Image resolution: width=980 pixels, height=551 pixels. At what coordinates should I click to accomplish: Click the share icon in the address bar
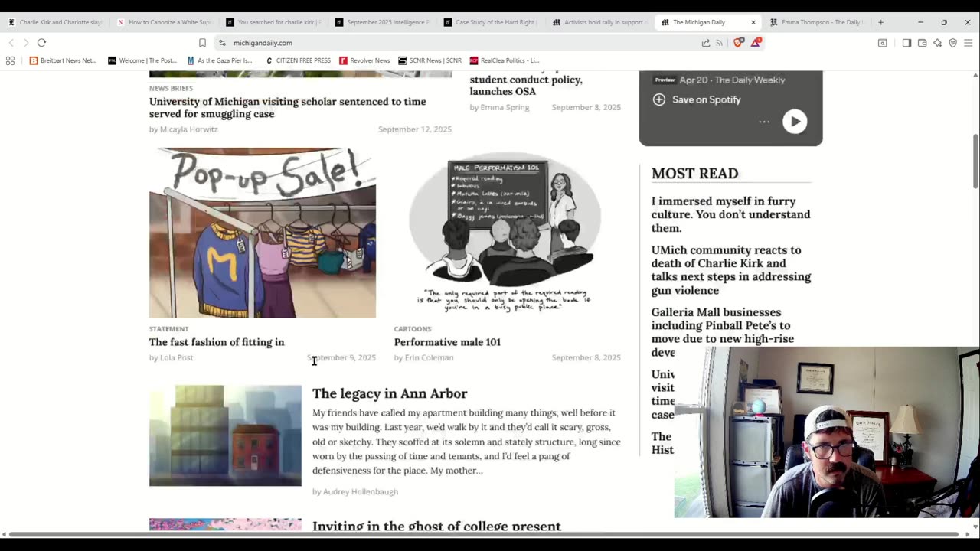click(x=706, y=43)
